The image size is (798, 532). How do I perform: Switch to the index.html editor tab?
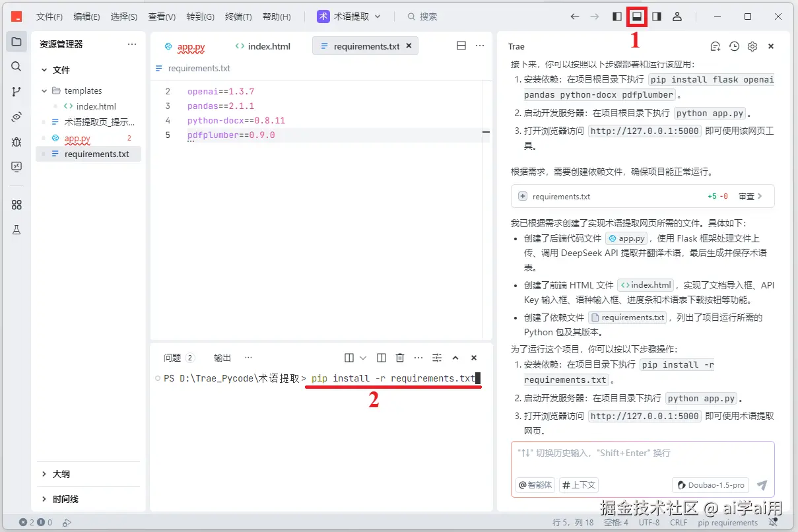tap(263, 46)
